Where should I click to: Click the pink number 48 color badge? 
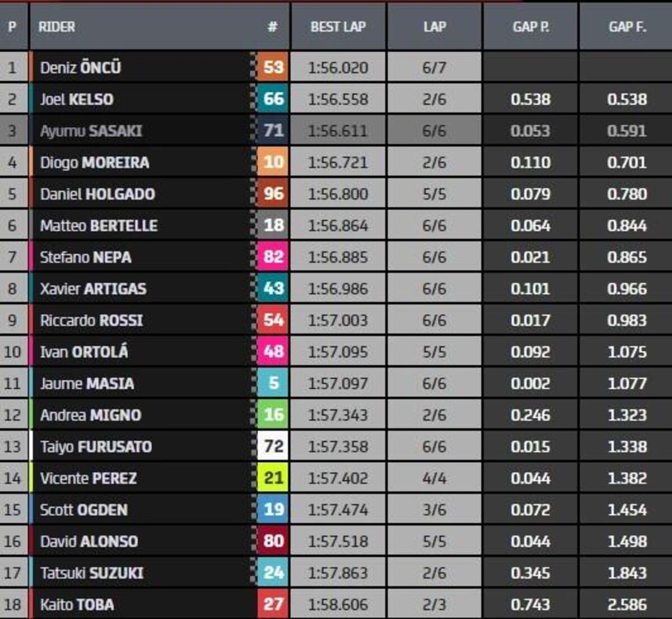point(273,352)
